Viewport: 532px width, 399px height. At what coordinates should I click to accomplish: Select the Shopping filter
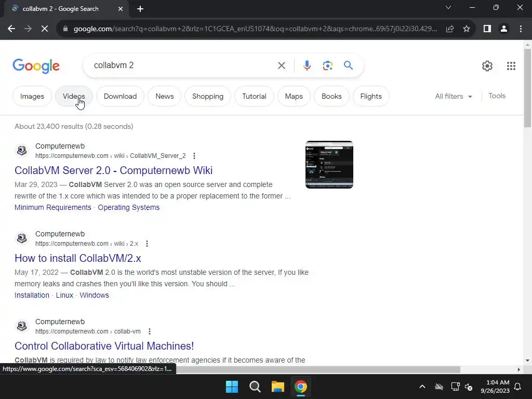tap(208, 96)
